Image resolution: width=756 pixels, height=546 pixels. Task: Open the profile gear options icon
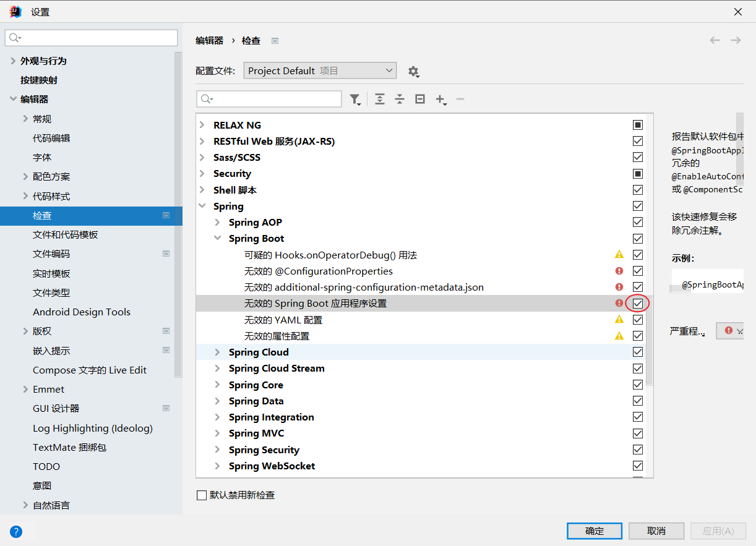click(x=414, y=72)
